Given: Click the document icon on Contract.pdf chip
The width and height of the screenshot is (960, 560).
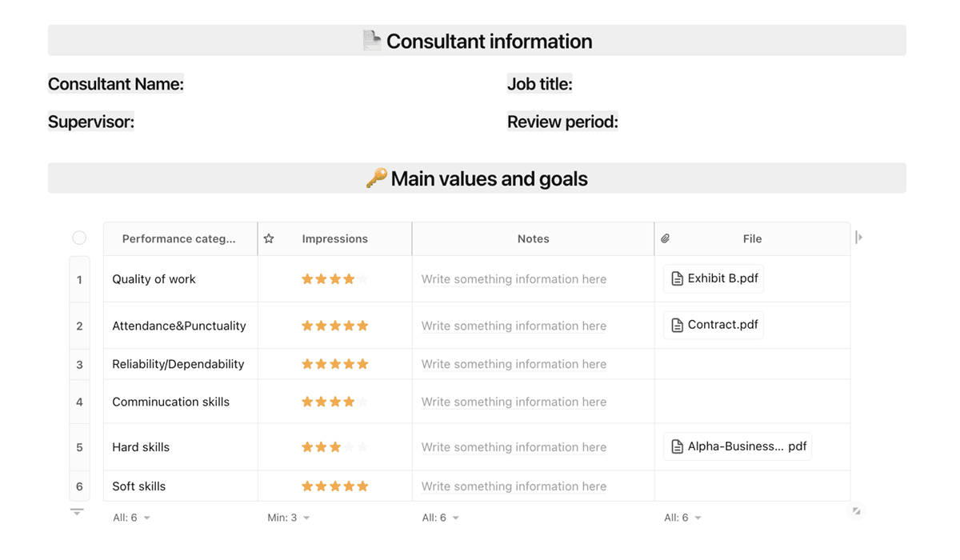Looking at the screenshot, I should (x=677, y=325).
